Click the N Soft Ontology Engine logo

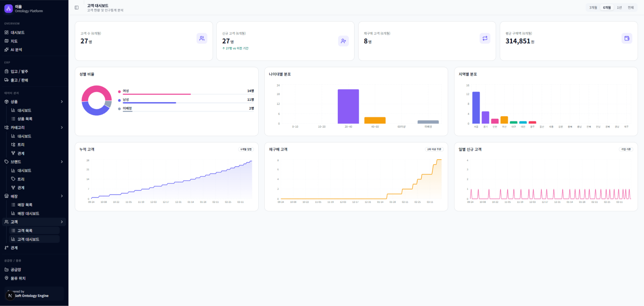click(10, 296)
